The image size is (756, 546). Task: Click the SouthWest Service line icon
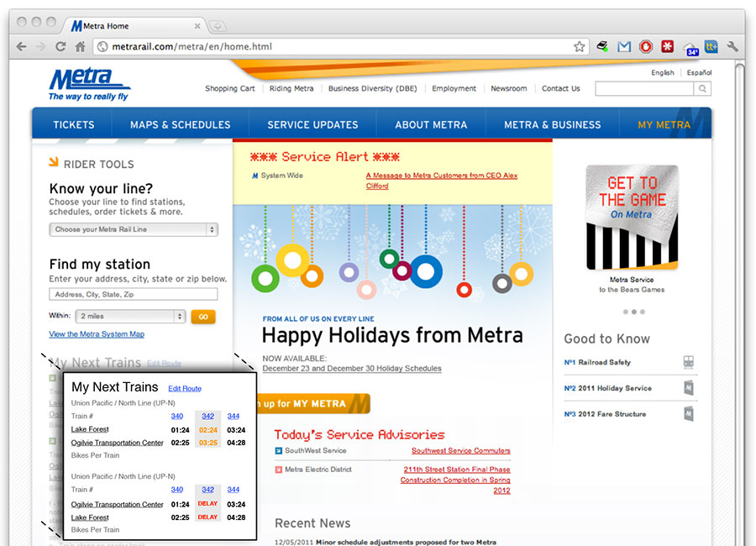(x=278, y=451)
